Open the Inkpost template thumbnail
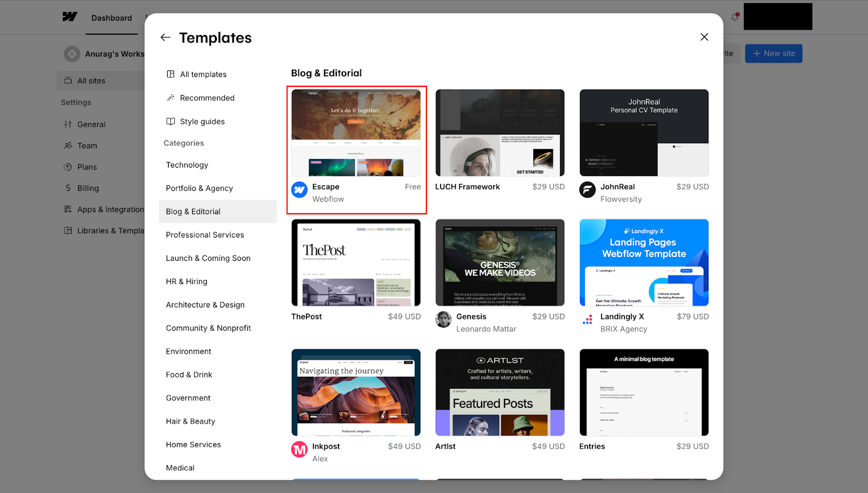The image size is (868, 493). click(356, 393)
